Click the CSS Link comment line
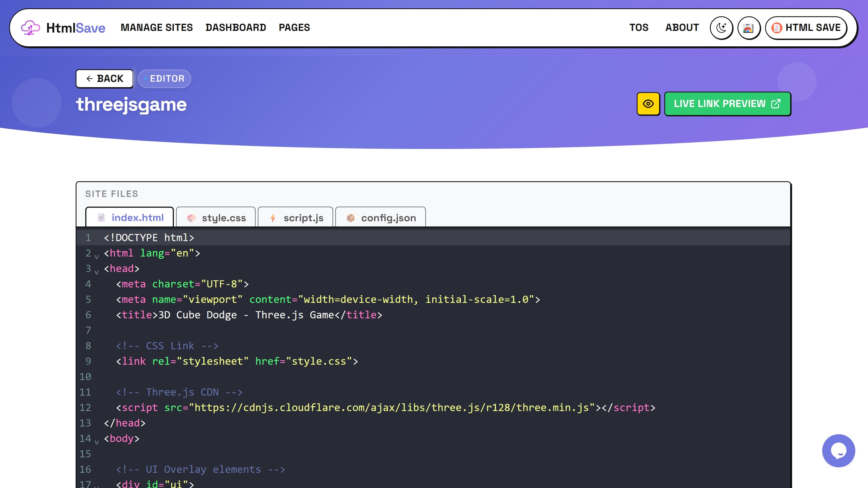 (167, 346)
